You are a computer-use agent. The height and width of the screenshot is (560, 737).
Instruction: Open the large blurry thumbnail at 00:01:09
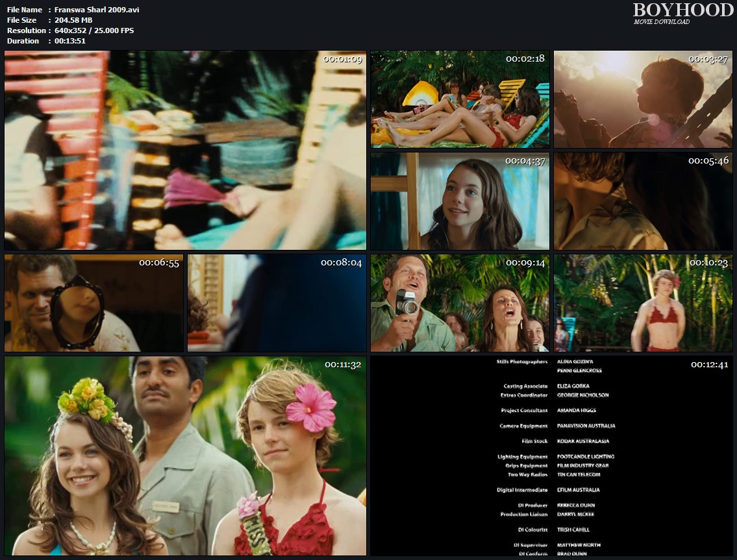pyautogui.click(x=185, y=150)
